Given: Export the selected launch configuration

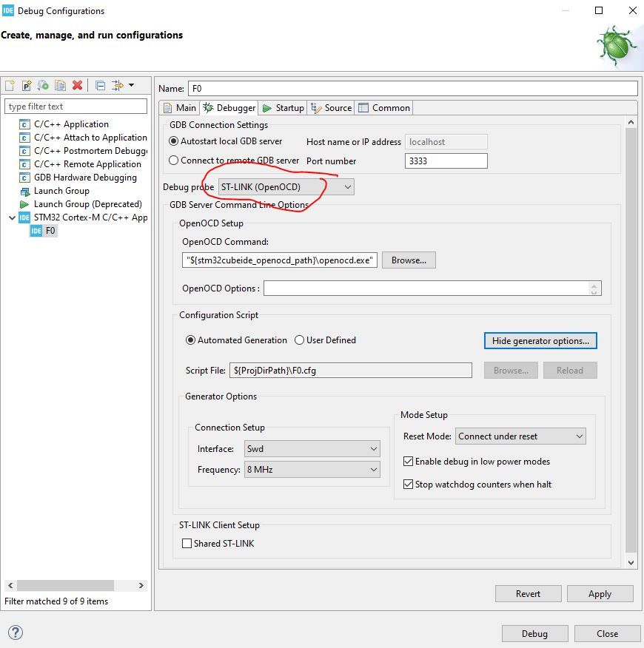Looking at the screenshot, I should (x=43, y=86).
